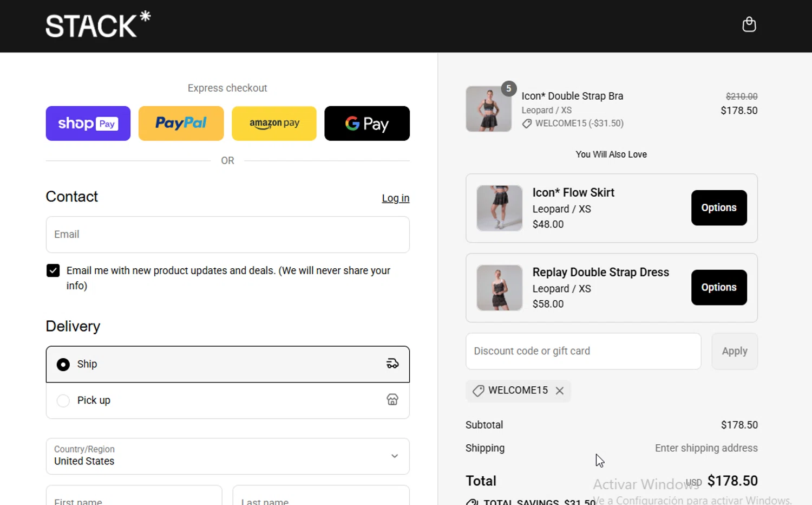Viewport: 812px width, 505px height.
Task: Click the Contact section heading
Action: click(x=72, y=197)
